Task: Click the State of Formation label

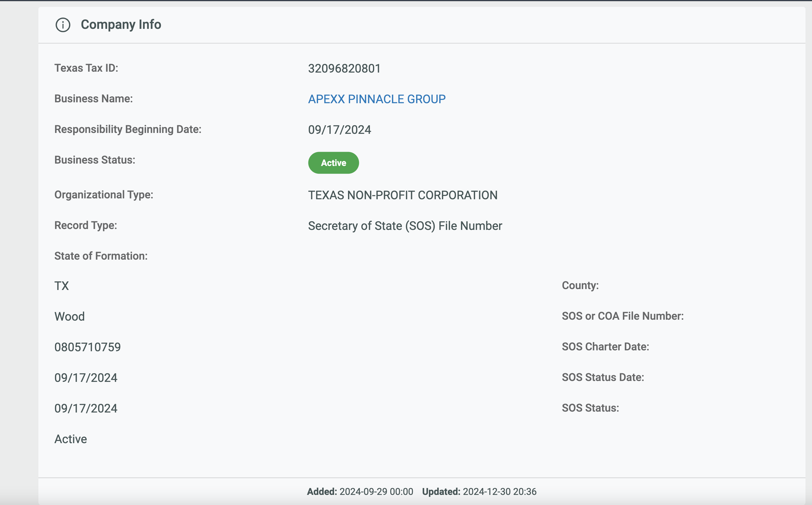Action: 101,256
